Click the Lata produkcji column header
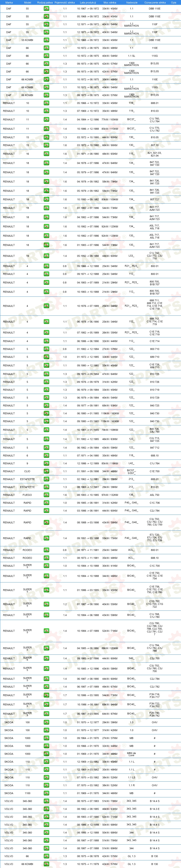 pos(88,2)
